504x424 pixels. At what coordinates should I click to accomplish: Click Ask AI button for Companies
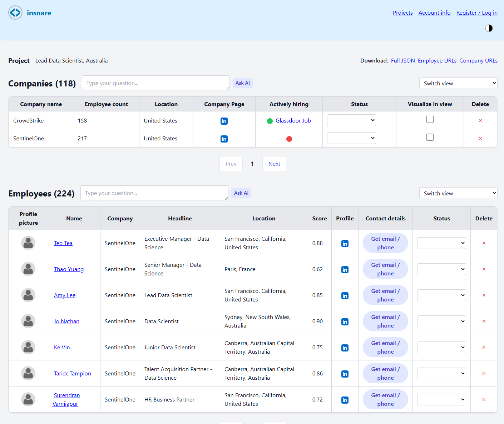243,83
